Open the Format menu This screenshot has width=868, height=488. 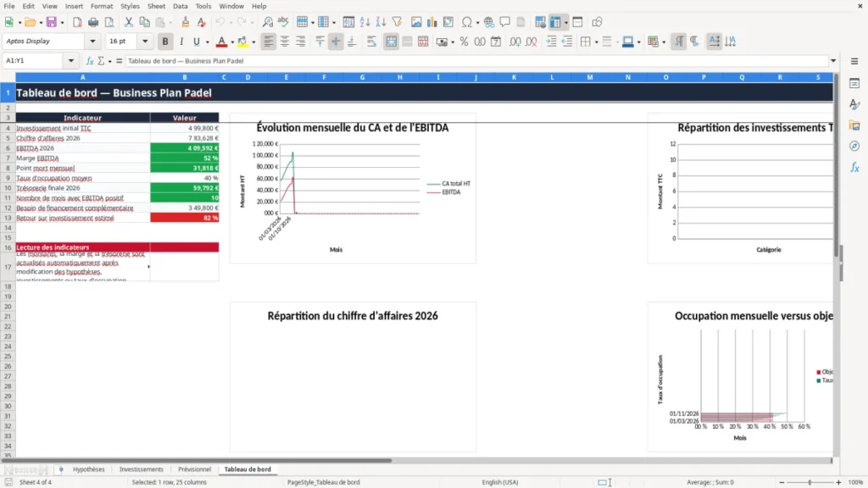[x=102, y=6]
